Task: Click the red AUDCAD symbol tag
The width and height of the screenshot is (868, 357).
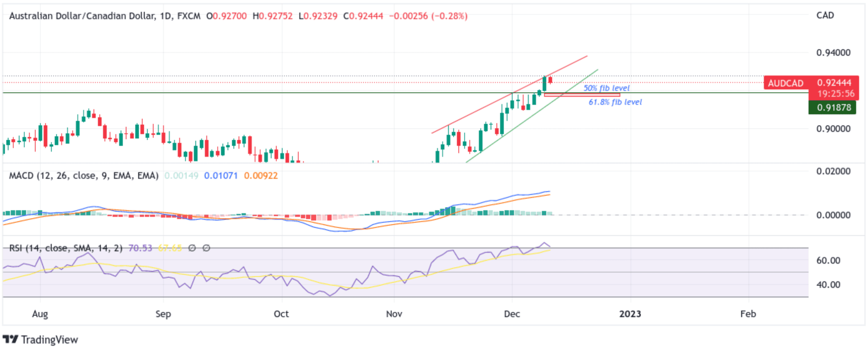Action: [x=786, y=83]
